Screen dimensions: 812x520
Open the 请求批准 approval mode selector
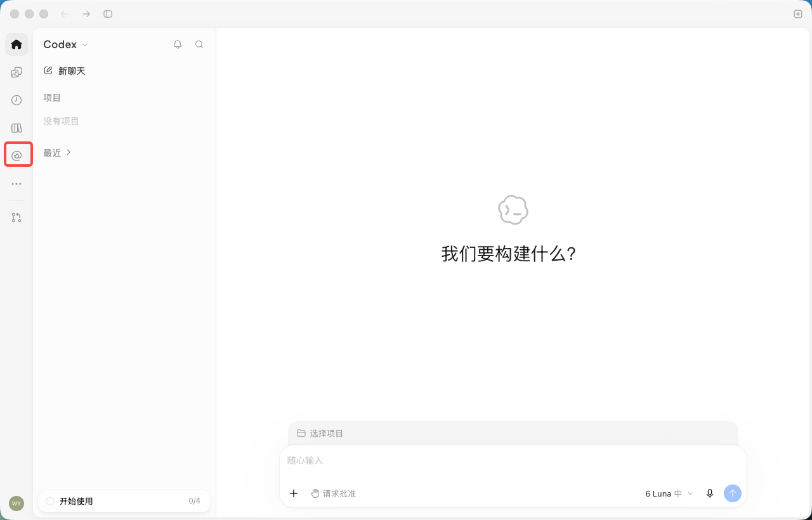333,493
